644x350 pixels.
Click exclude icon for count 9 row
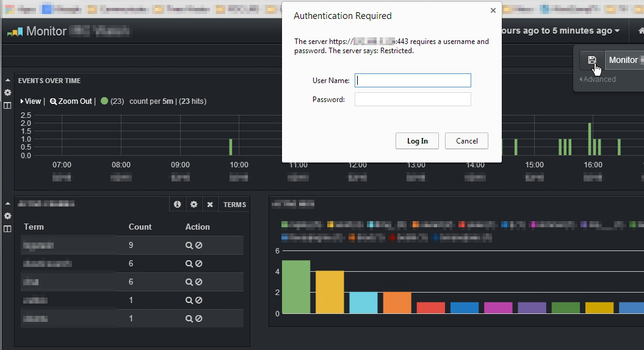pos(199,246)
